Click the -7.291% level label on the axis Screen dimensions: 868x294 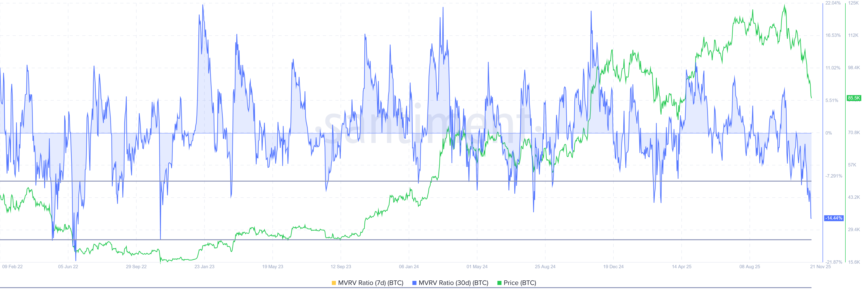(834, 176)
